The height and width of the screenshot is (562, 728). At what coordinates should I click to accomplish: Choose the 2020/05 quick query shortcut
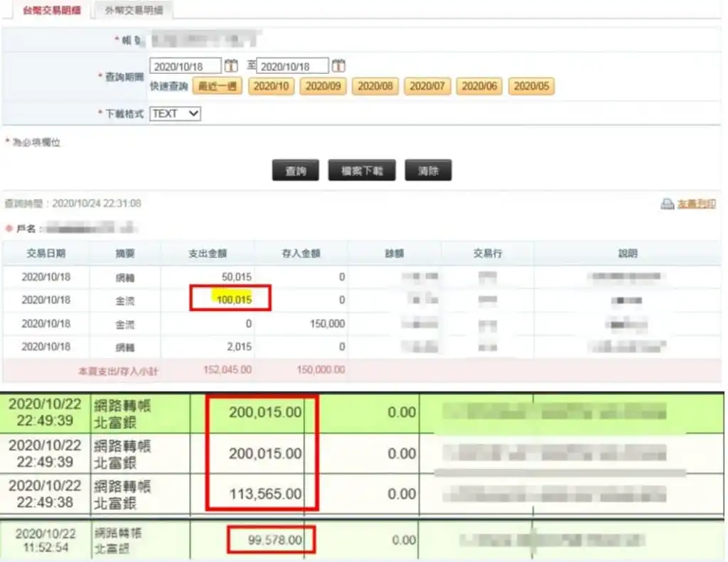(531, 85)
